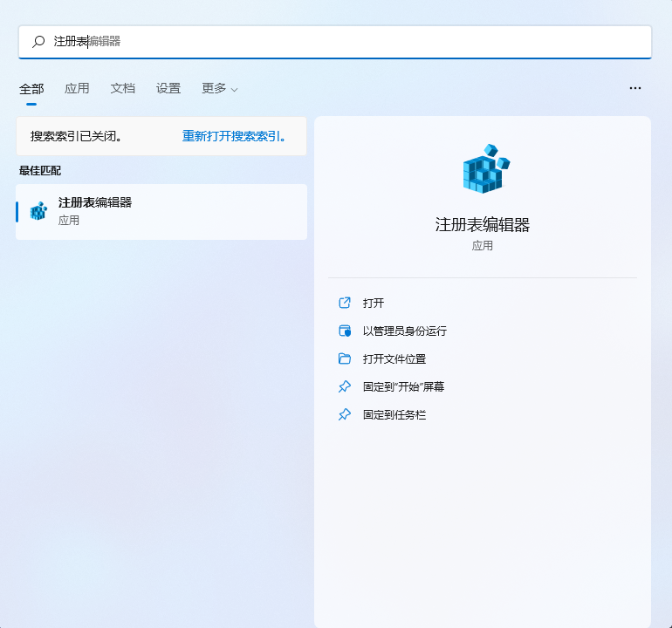Click the 最佳匹配 heading

click(x=40, y=170)
